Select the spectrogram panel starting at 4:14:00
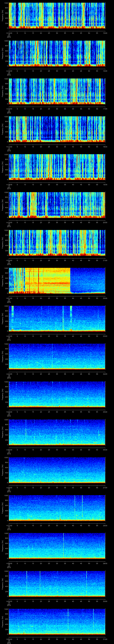Image resolution: width=114 pixels, height=644 pixels. pyautogui.click(x=57, y=16)
